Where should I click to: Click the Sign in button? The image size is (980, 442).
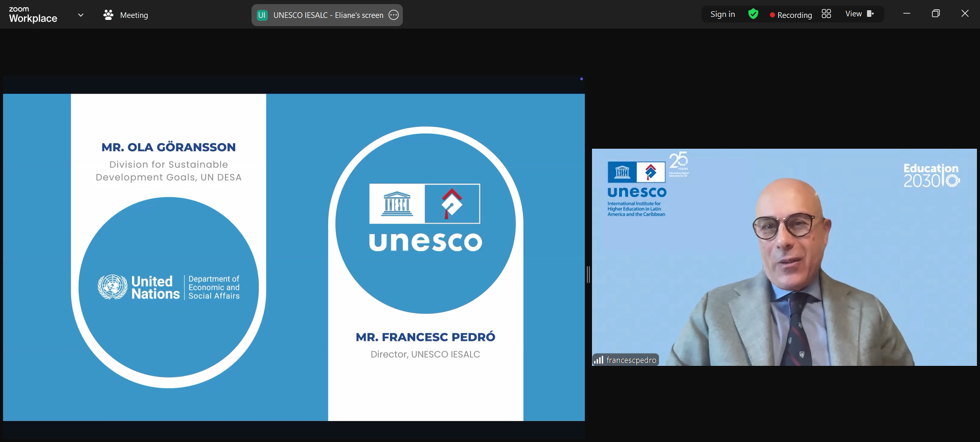tap(723, 14)
